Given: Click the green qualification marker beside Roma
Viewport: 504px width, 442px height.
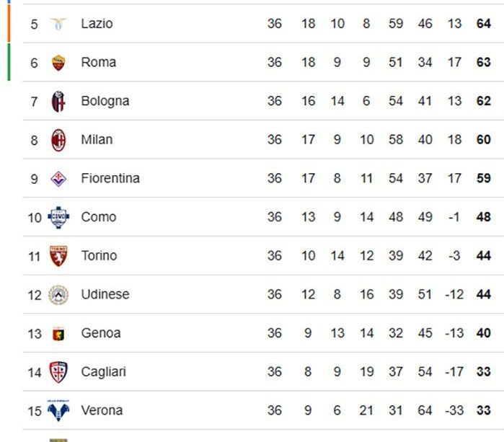Looking at the screenshot, I should [9, 62].
